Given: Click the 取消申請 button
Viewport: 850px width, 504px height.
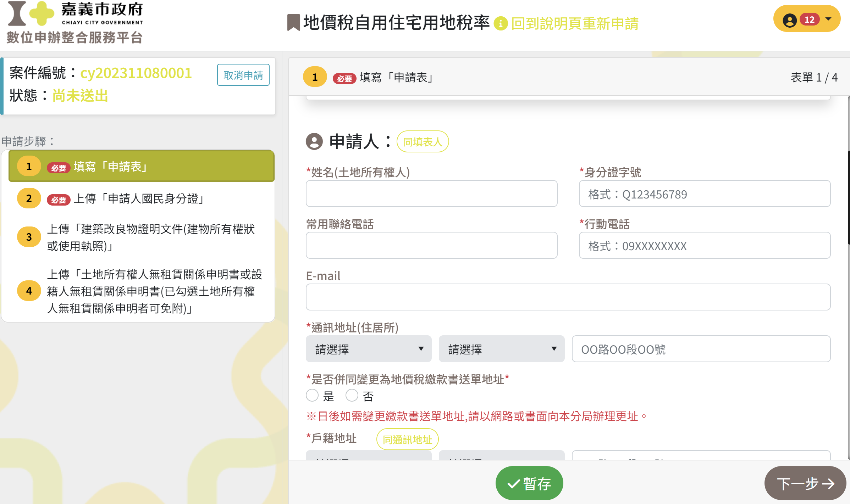Looking at the screenshot, I should tap(243, 75).
